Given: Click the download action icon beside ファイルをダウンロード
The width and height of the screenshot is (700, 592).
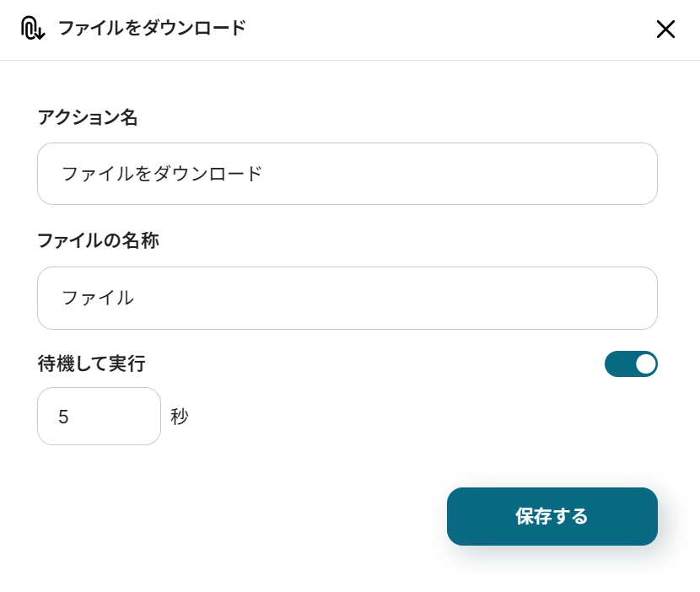Looking at the screenshot, I should click(x=32, y=29).
